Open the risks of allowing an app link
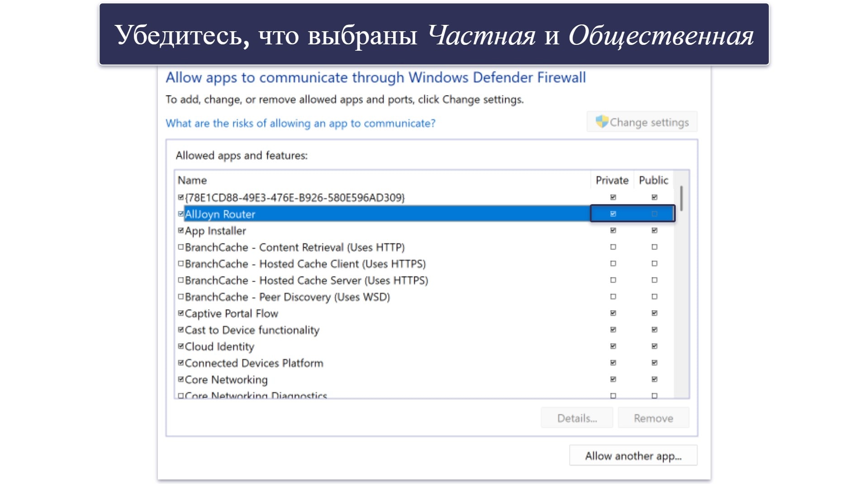The image size is (868, 484). click(300, 123)
